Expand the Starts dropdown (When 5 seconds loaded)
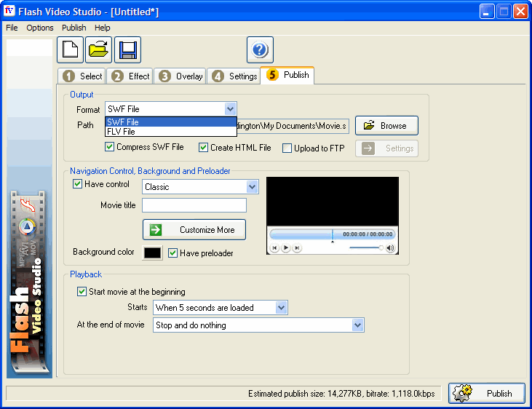 [281, 308]
